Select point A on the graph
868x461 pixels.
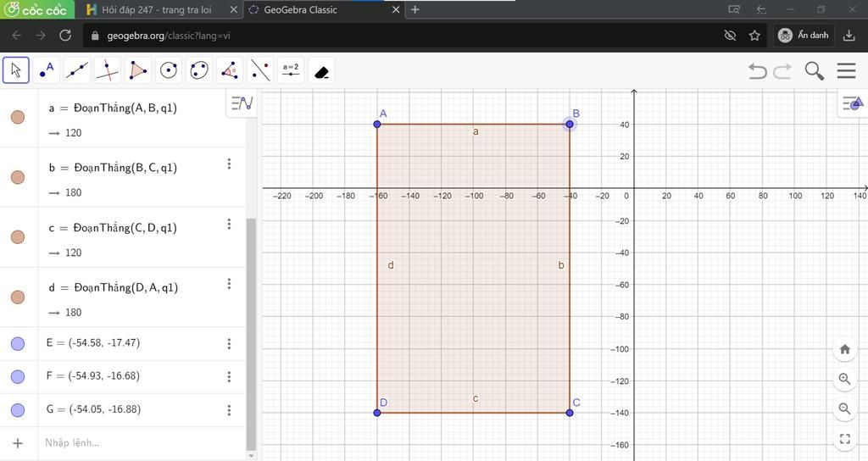pyautogui.click(x=377, y=124)
